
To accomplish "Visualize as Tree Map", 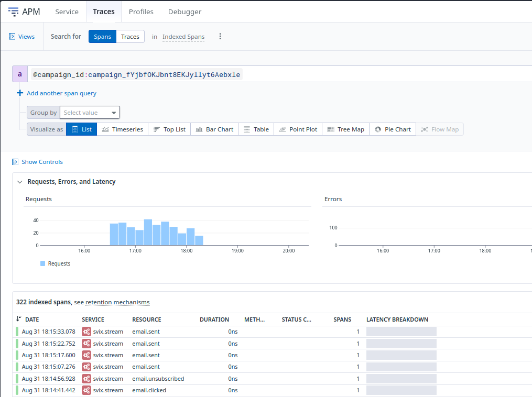I will 346,129.
